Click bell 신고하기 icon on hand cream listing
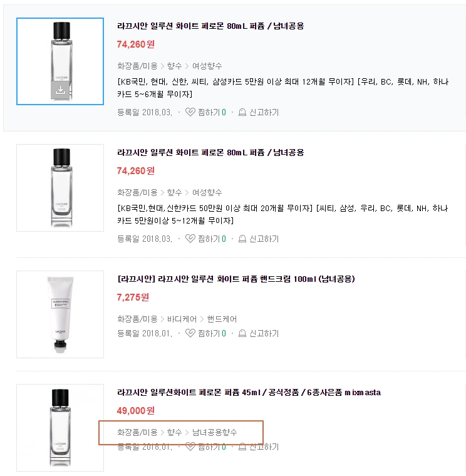This screenshot has height=476, width=466. 242,333
